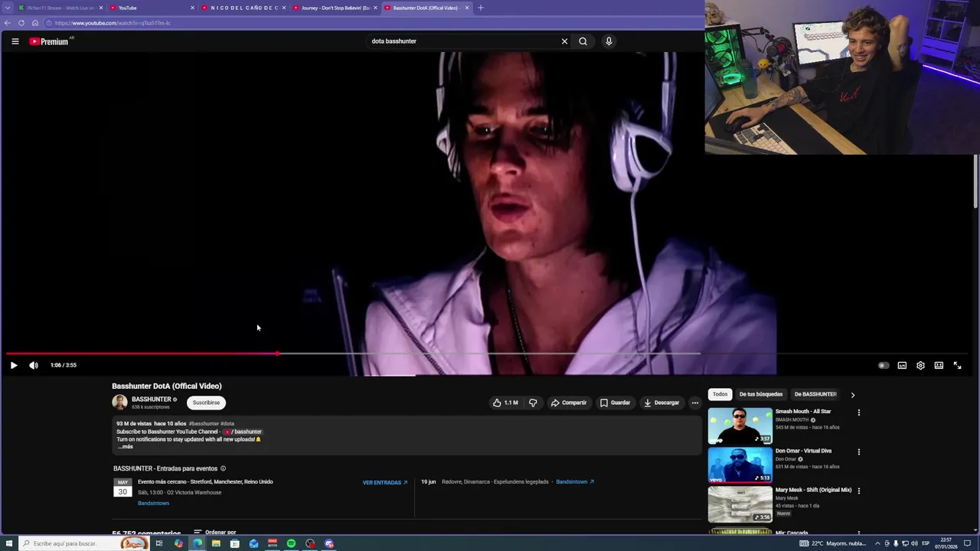Click the address bar URL

[x=113, y=23]
